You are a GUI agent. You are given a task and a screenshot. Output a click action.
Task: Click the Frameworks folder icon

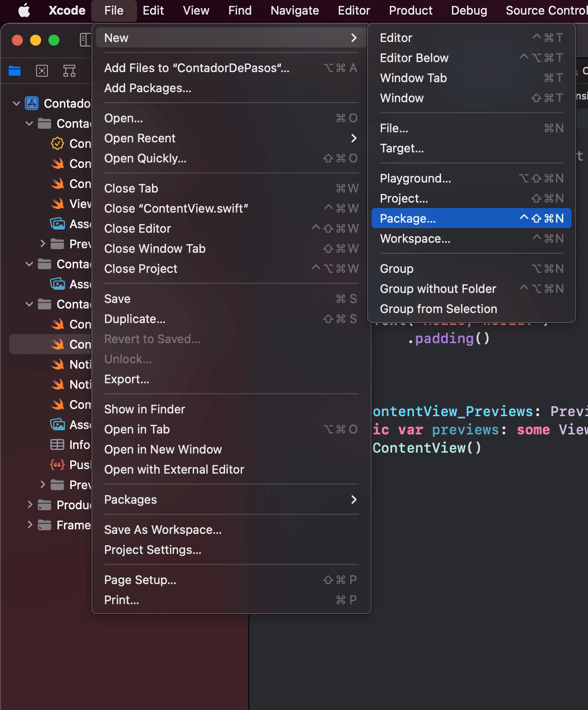[x=44, y=525]
